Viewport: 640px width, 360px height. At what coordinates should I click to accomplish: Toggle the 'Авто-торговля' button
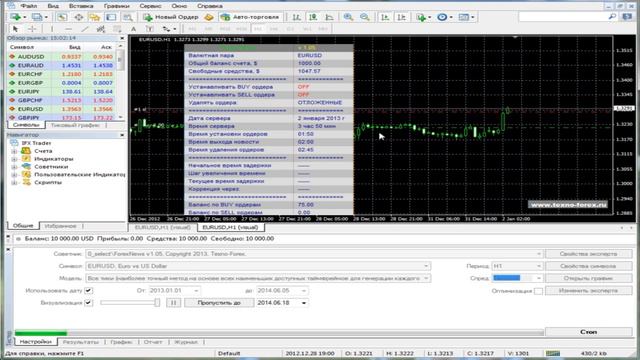pos(249,17)
